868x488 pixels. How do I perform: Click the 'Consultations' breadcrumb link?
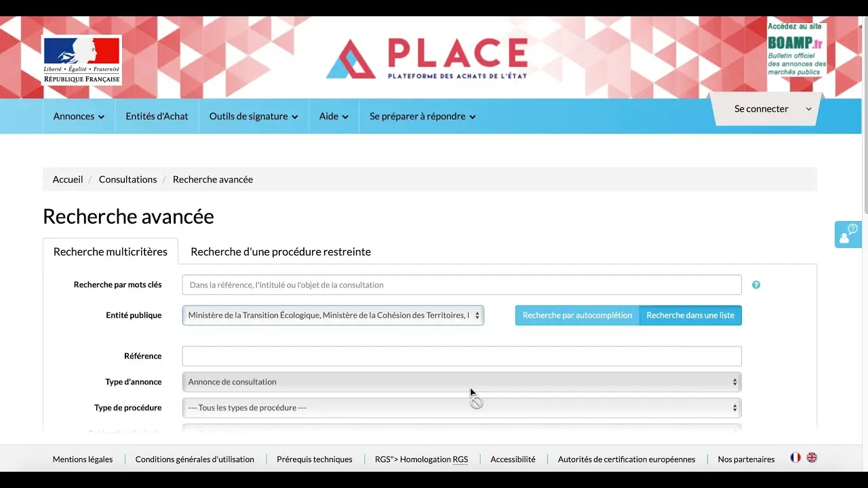127,179
